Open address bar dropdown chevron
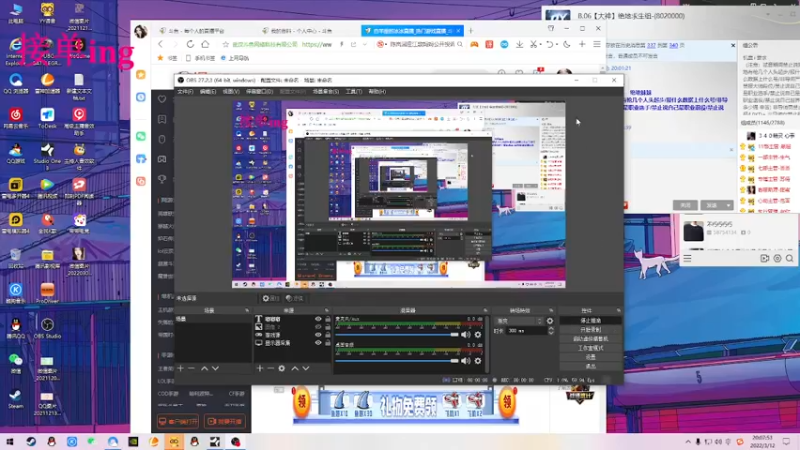The image size is (800, 450). tap(365, 44)
